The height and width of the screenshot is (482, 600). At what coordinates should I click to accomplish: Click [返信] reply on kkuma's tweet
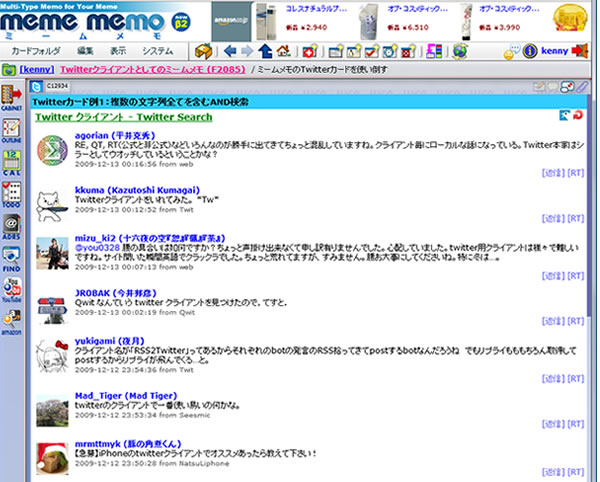coord(553,218)
